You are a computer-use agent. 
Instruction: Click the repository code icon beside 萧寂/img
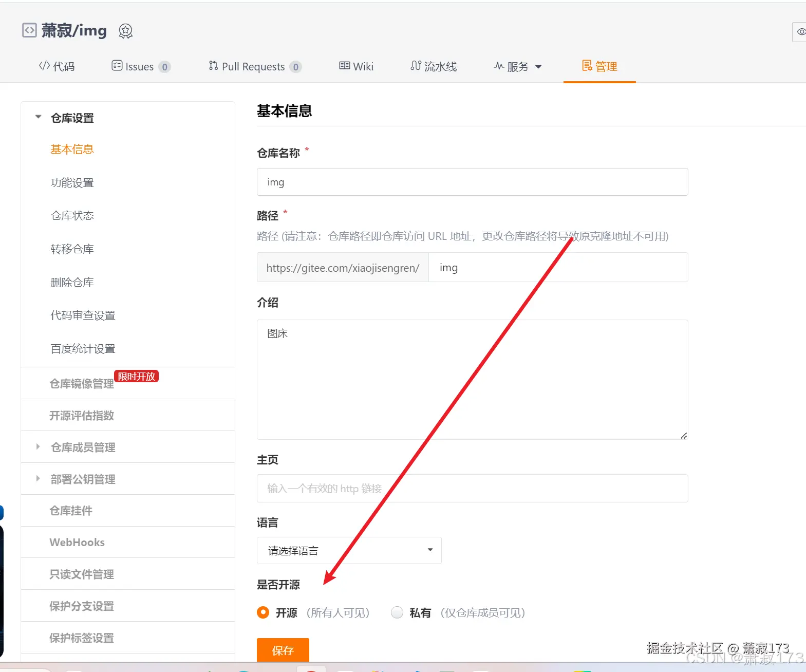click(29, 31)
